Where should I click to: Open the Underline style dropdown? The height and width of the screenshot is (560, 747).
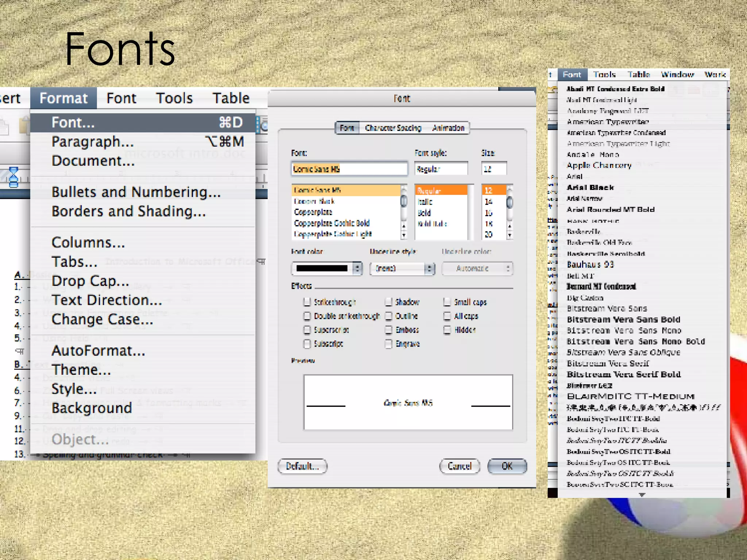[x=402, y=269]
